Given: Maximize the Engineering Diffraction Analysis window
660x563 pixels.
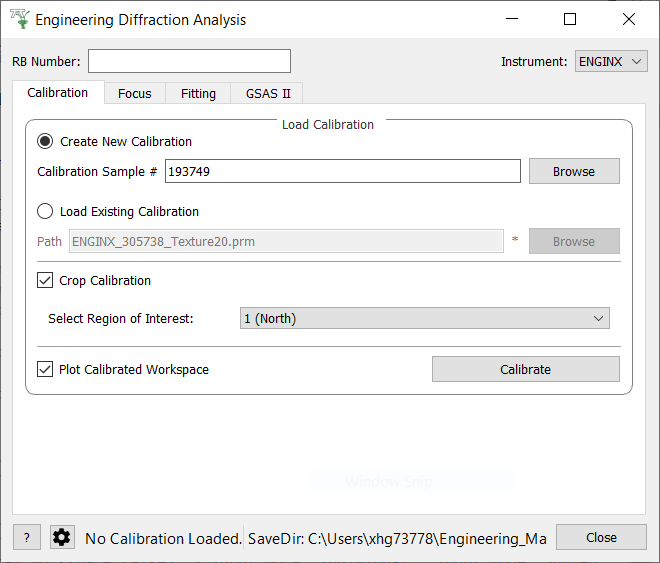Looking at the screenshot, I should 570,19.
